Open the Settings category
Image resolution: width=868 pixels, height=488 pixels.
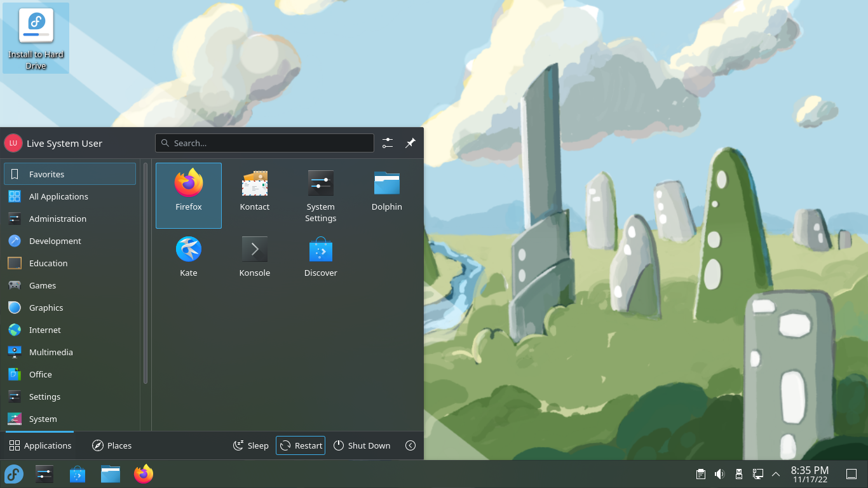pyautogui.click(x=70, y=396)
